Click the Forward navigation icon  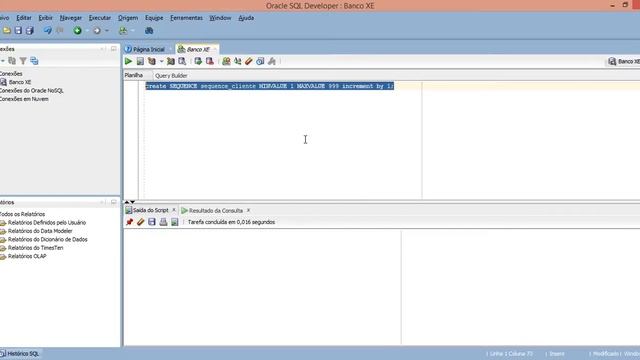(97, 31)
